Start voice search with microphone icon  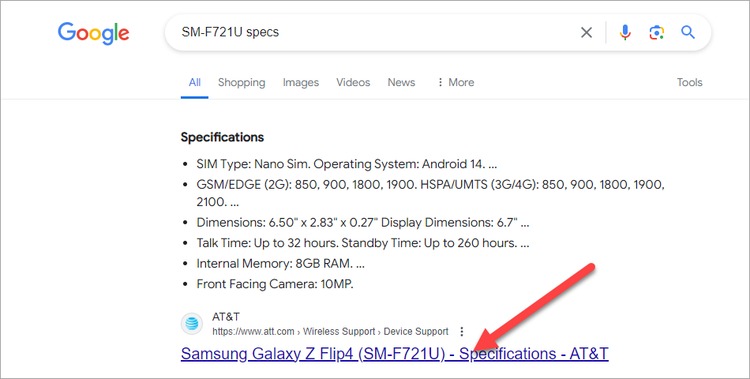pos(625,33)
